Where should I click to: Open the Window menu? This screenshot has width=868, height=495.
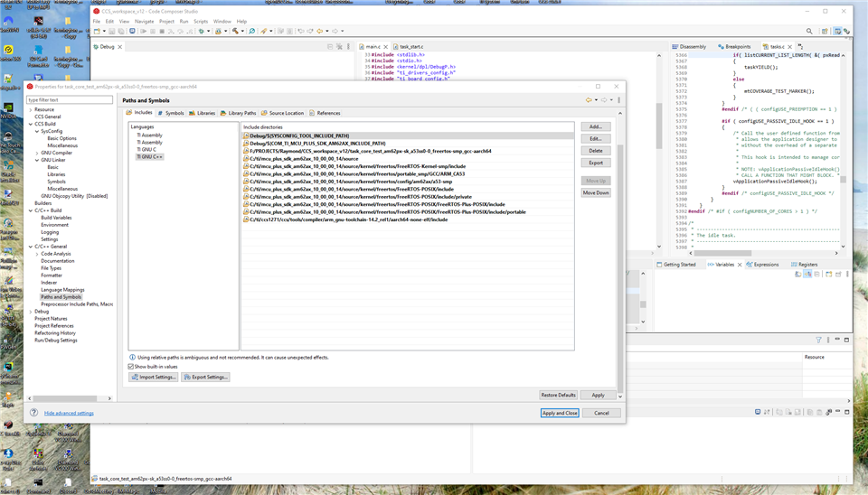click(x=222, y=22)
